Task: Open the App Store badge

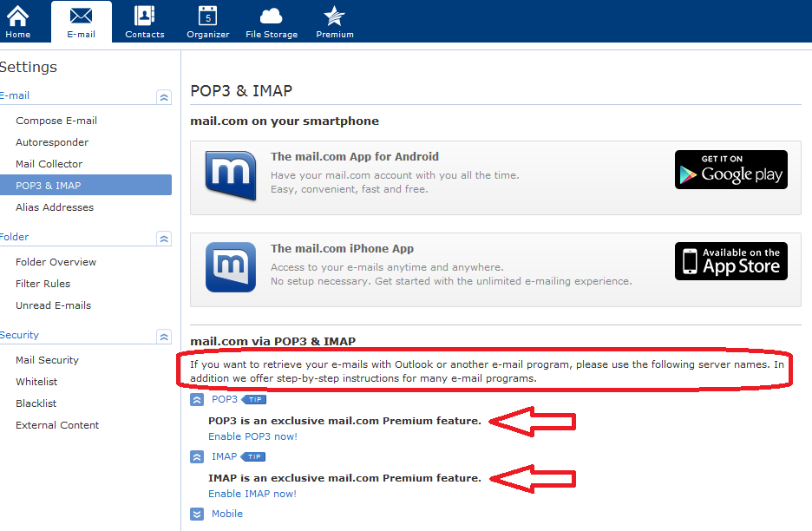Action: click(x=731, y=261)
